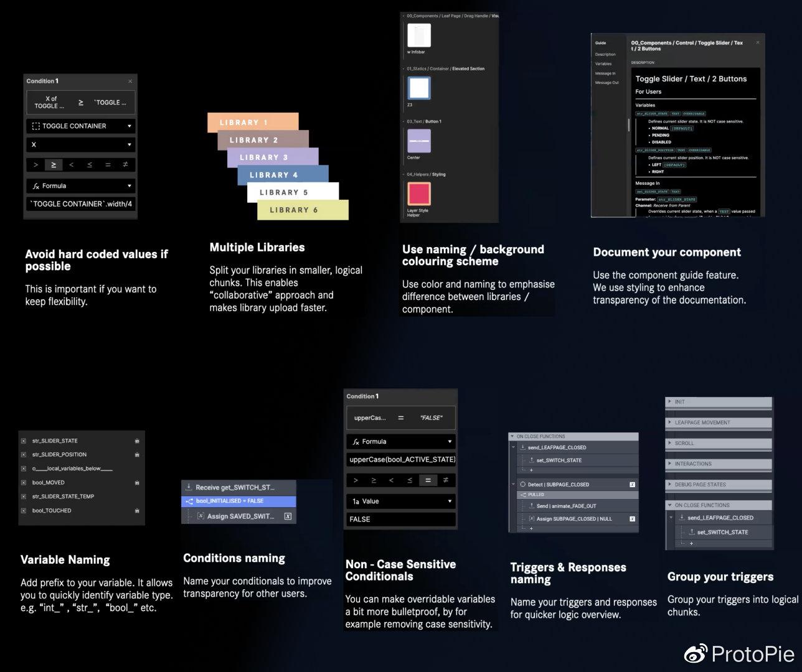Click the receive icon beside Receive get_SWITCH_ST...
Image resolution: width=802 pixels, height=672 pixels.
[189, 487]
